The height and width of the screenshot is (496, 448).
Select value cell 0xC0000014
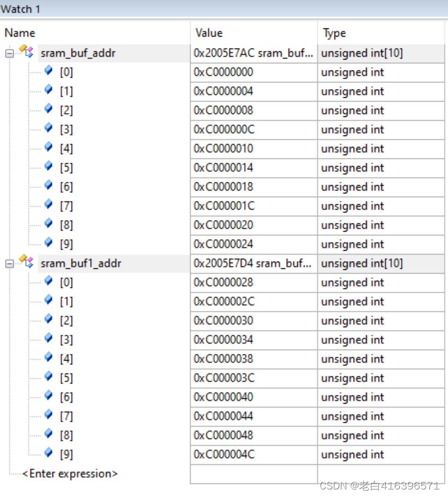(x=254, y=168)
